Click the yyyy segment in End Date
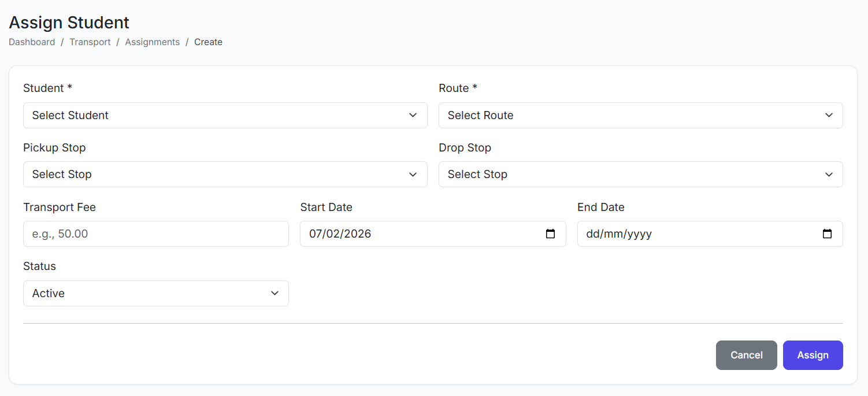The width and height of the screenshot is (868, 396). [639, 234]
